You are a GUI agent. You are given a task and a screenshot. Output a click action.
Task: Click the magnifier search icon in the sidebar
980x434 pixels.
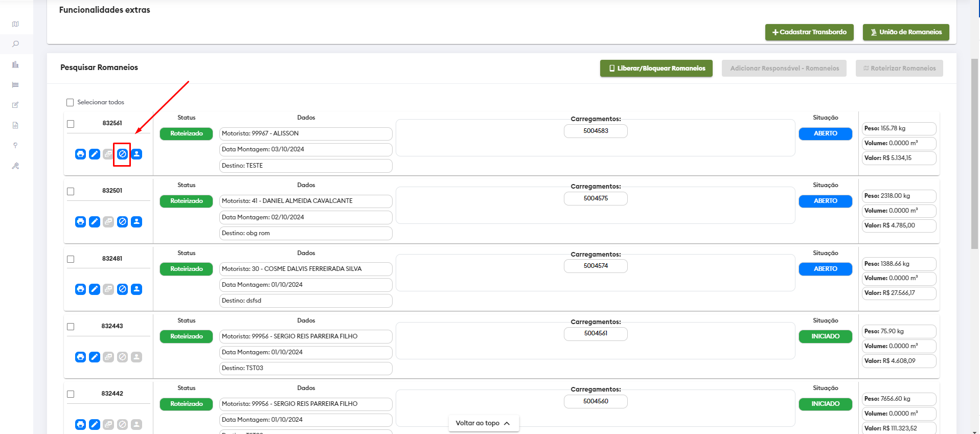click(15, 44)
